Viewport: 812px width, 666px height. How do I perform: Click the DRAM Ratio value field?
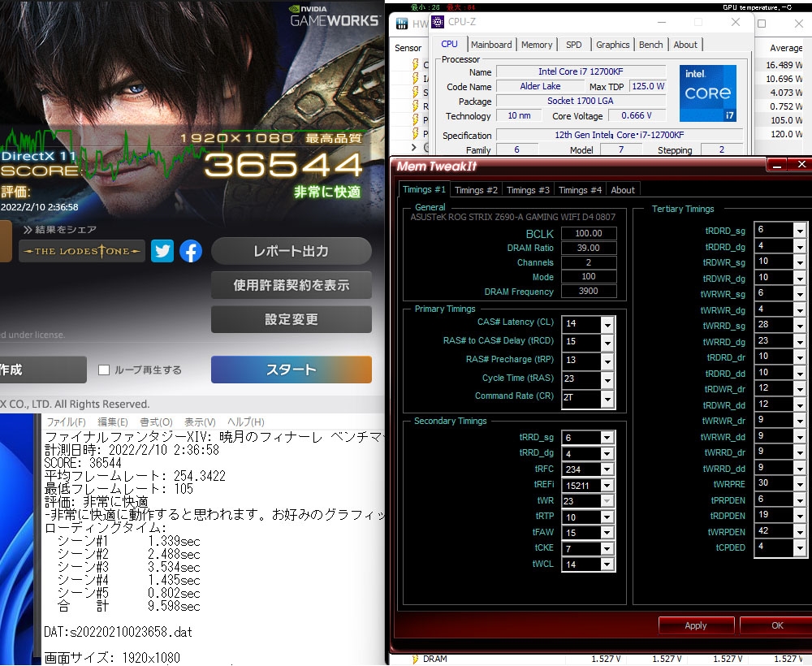589,248
